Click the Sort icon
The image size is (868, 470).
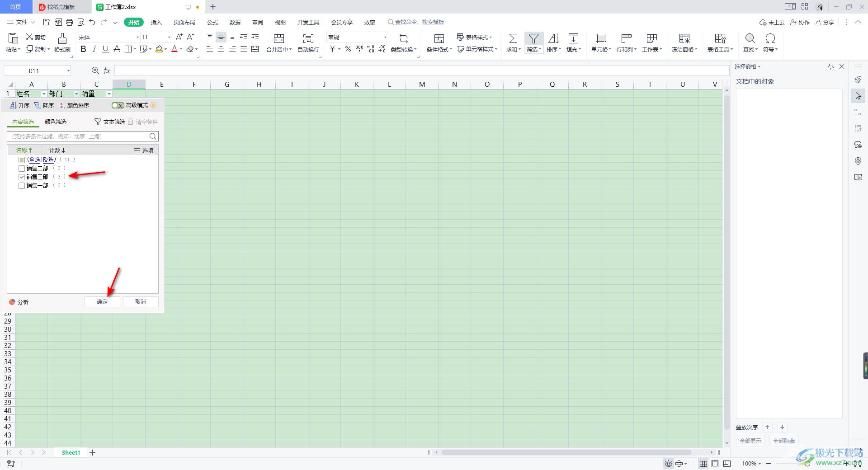click(553, 38)
